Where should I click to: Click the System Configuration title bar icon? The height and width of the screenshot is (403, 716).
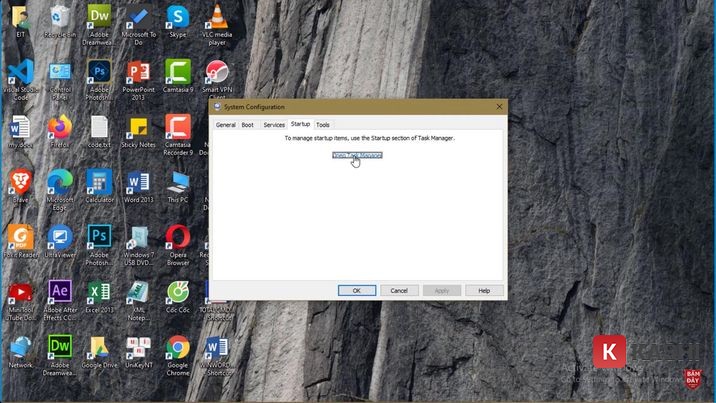[217, 107]
